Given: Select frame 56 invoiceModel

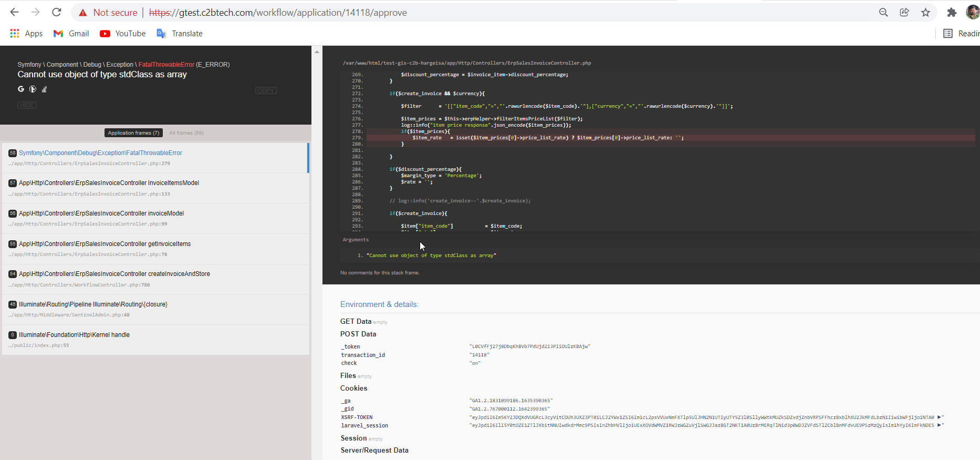Looking at the screenshot, I should pos(155,219).
